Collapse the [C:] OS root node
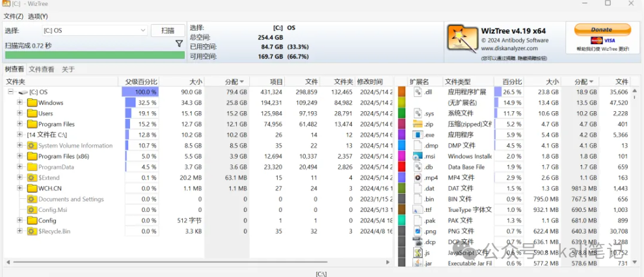Screen dimensions: 644x277 [10, 92]
